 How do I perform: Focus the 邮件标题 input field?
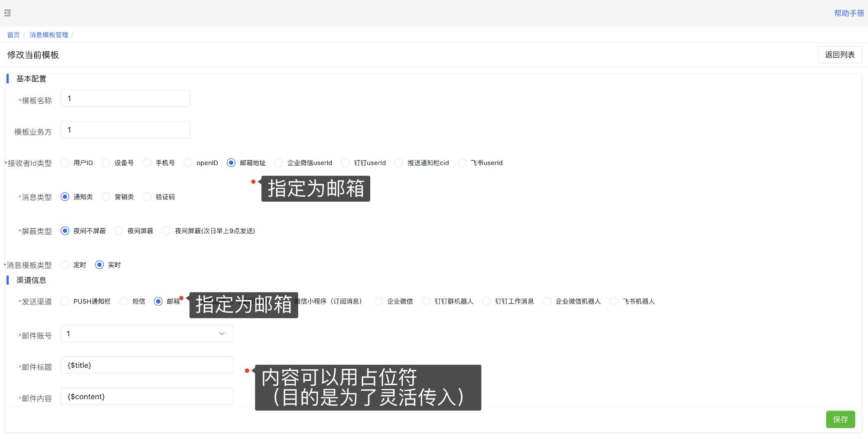pyautogui.click(x=147, y=365)
